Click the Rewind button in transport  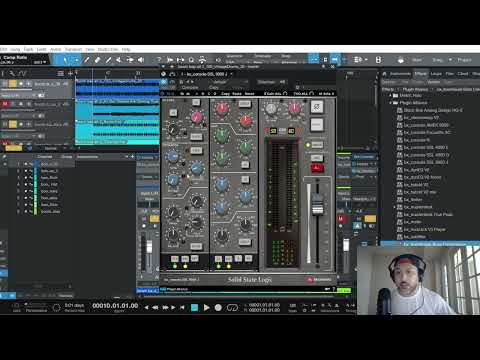(155, 307)
